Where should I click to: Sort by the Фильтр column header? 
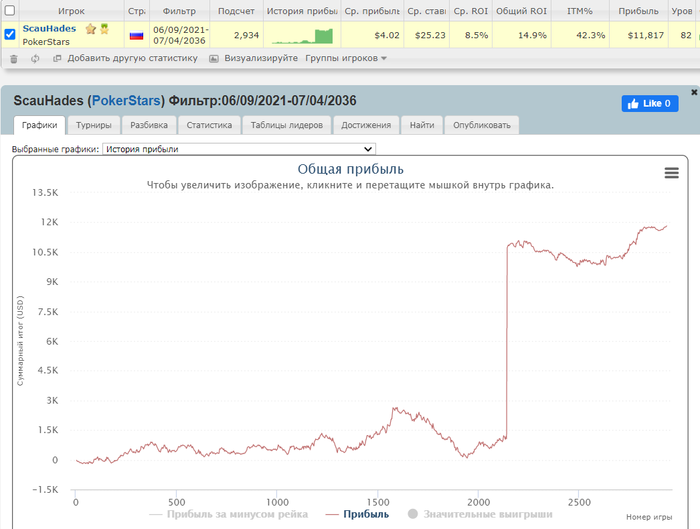click(x=179, y=11)
